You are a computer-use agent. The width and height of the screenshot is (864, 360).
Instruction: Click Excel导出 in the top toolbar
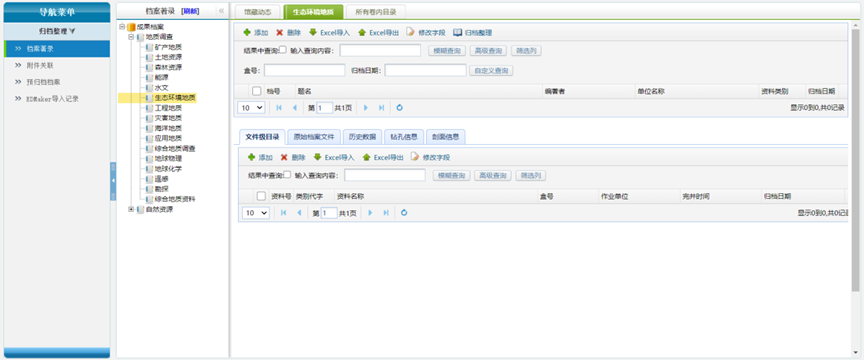click(x=378, y=33)
